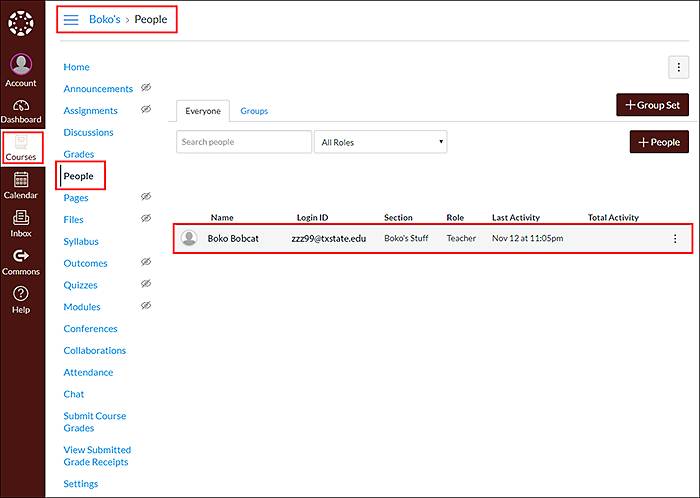Open Assignments in course navigation
The height and width of the screenshot is (498, 700).
91,111
